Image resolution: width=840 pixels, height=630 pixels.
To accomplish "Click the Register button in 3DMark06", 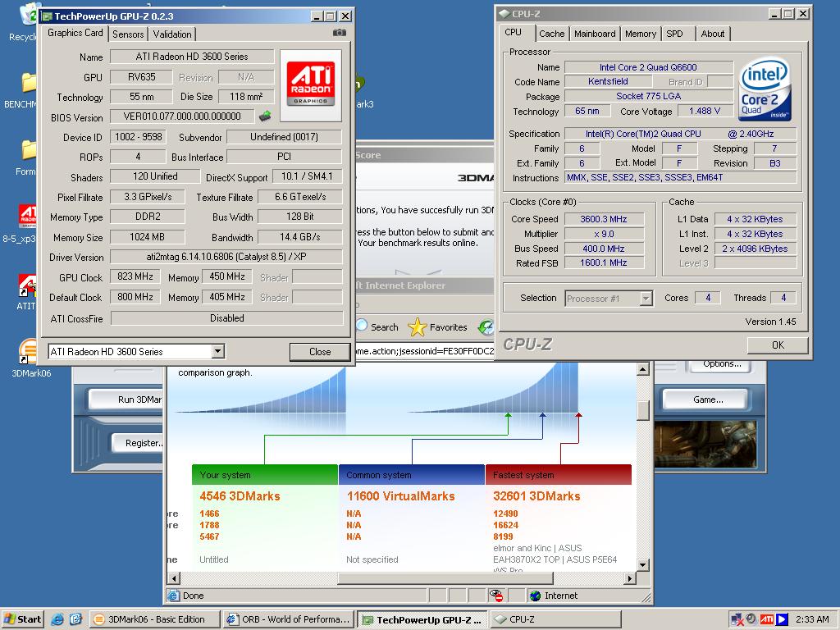I will tap(138, 443).
